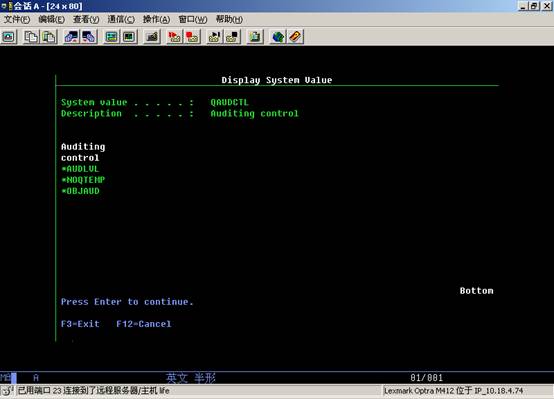Click the Receive File from Host icon
Image resolution: width=554 pixels, height=399 pixels.
(x=89, y=37)
